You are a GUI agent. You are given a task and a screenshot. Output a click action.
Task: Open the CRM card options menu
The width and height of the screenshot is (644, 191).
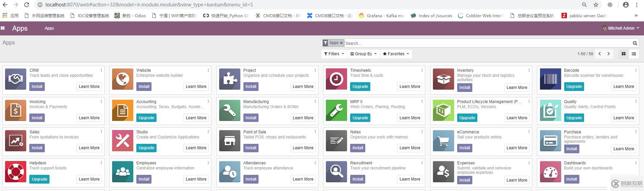[101, 70]
